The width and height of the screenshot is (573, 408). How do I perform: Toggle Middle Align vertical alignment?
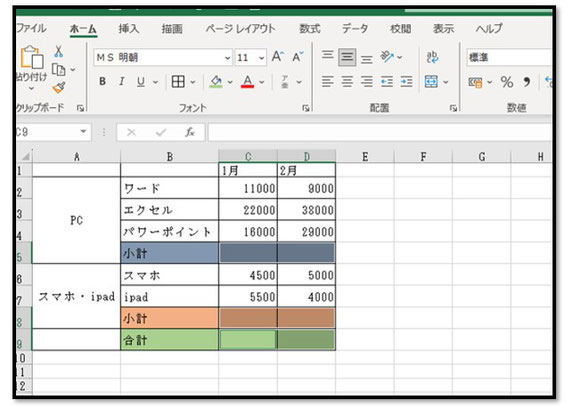click(347, 57)
